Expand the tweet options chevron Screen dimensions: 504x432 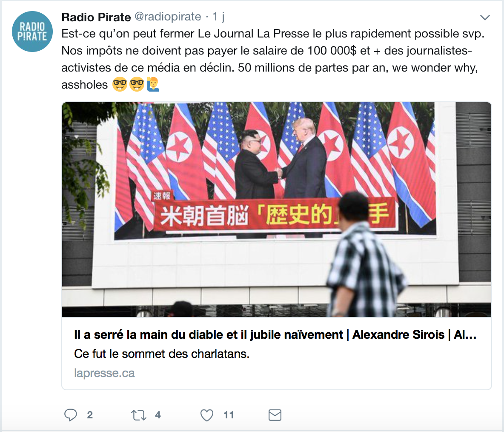click(x=485, y=17)
